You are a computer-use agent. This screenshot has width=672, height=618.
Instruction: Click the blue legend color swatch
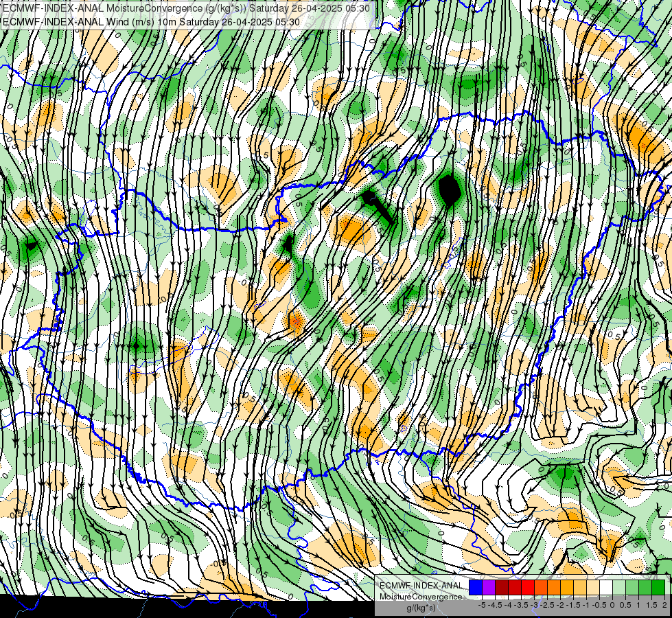coord(476,588)
